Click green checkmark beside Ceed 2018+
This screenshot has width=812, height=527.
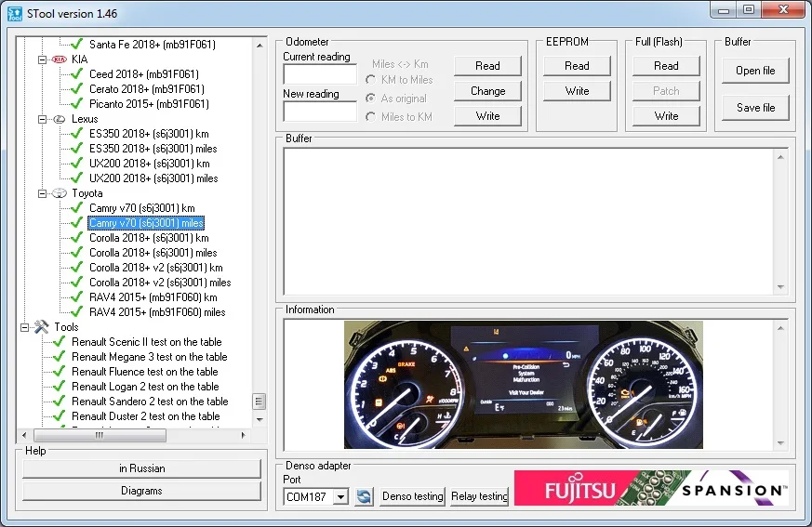pos(76,74)
